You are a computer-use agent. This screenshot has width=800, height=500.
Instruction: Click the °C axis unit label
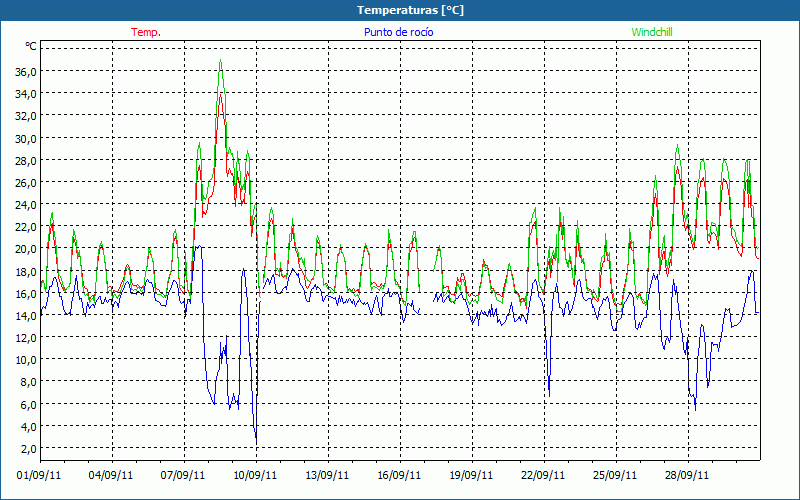(x=31, y=46)
